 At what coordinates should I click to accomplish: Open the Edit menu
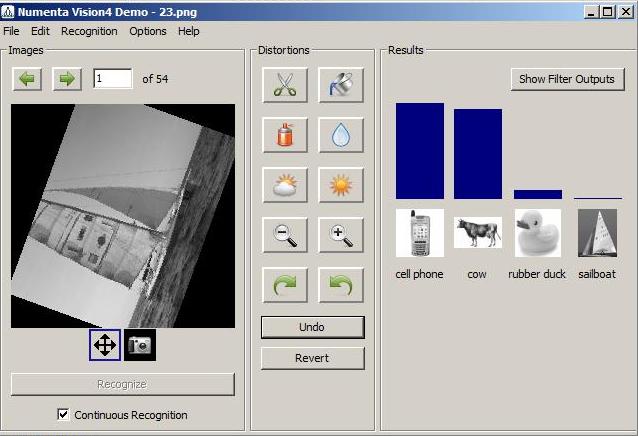pos(40,31)
